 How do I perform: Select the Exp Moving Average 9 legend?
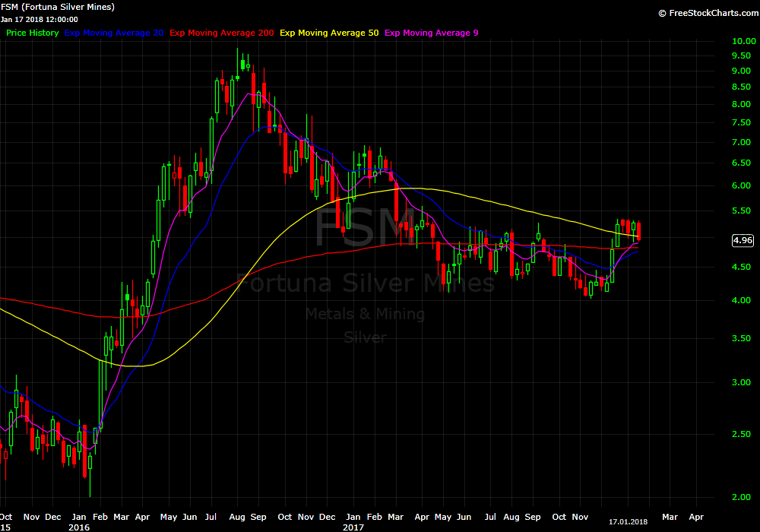432,33
